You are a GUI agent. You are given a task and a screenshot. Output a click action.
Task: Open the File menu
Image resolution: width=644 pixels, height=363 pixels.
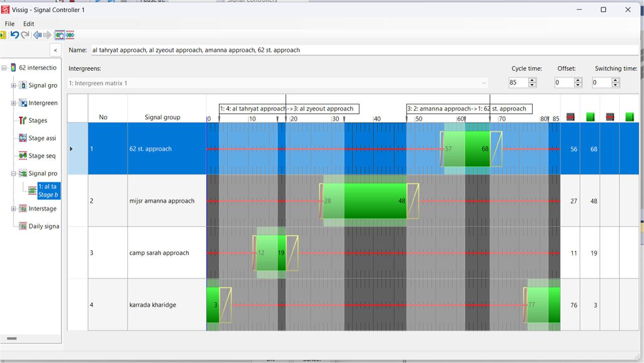pyautogui.click(x=10, y=24)
